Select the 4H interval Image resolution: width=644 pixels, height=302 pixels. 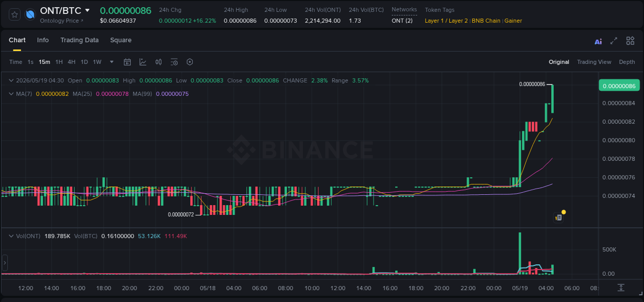72,62
